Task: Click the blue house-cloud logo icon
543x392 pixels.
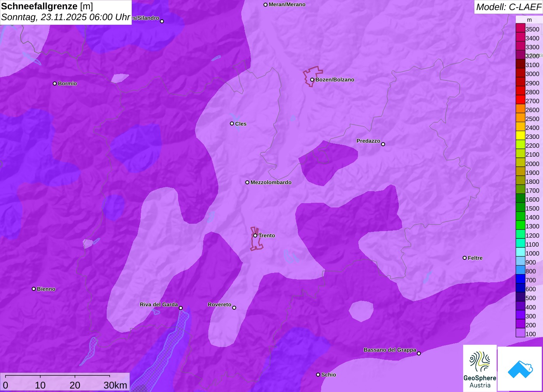Action: click(520, 369)
